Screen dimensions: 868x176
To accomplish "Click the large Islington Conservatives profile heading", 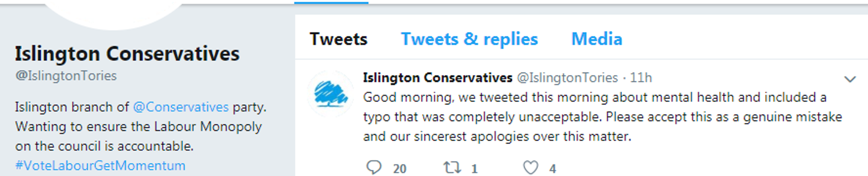I will click(127, 54).
